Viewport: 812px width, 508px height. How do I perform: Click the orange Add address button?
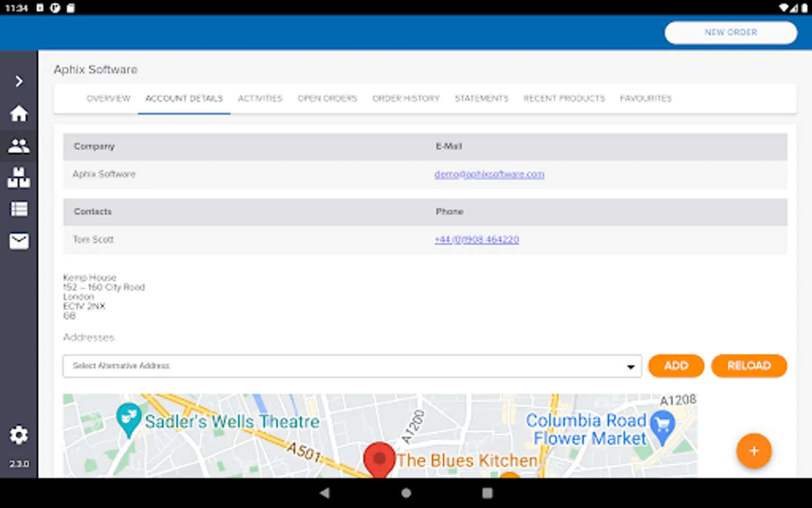pos(676,366)
